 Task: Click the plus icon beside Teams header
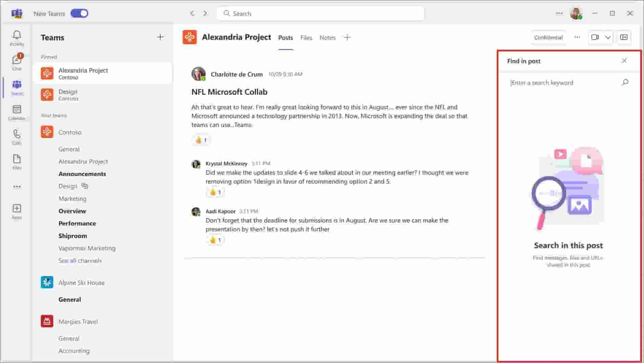pos(160,37)
